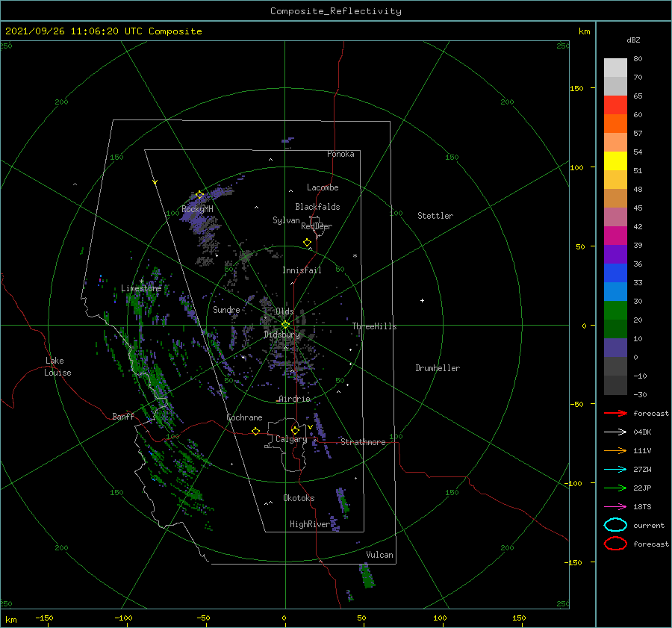Image resolution: width=672 pixels, height=628 pixels.
Task: Click the yellow diamond marker at RockyMH
Action: pos(199,195)
